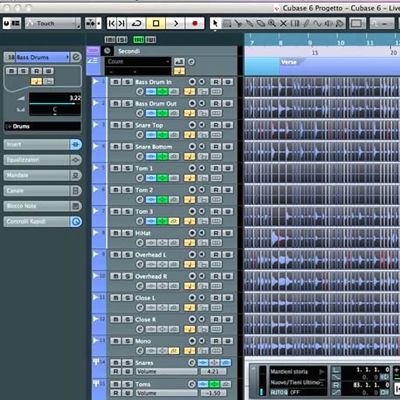Open the Touch automation mode dropdown
This screenshot has height=400, width=400.
click(53, 23)
